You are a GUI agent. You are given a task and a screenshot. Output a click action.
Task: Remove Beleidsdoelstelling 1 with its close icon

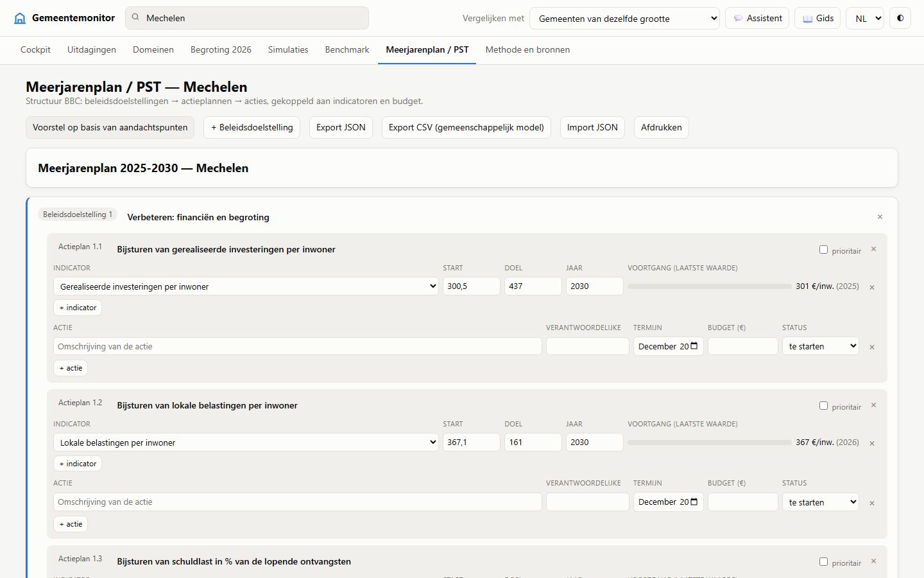pyautogui.click(x=880, y=217)
